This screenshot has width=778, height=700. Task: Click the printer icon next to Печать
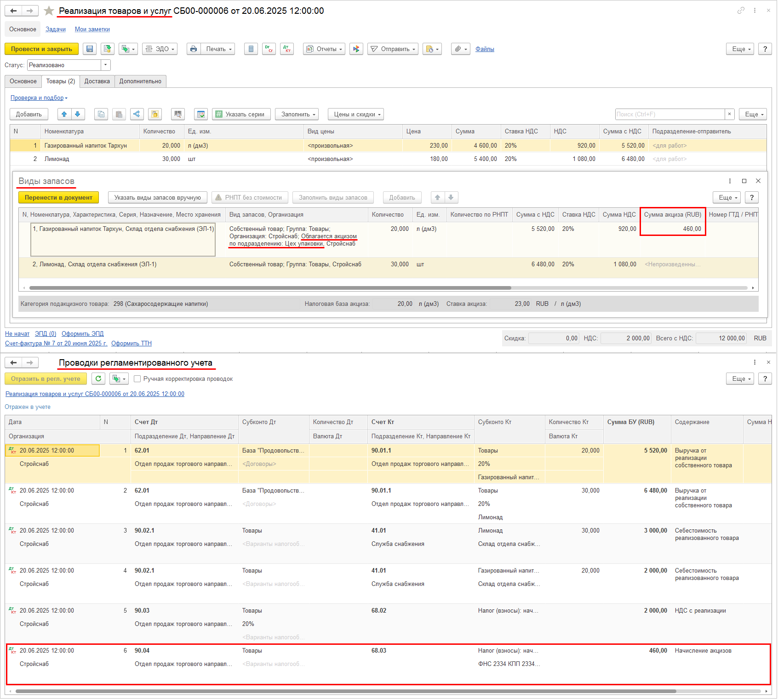click(194, 49)
